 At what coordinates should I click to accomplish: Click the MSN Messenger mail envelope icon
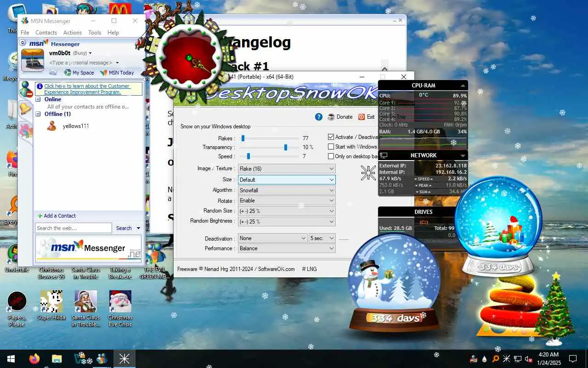(53, 72)
